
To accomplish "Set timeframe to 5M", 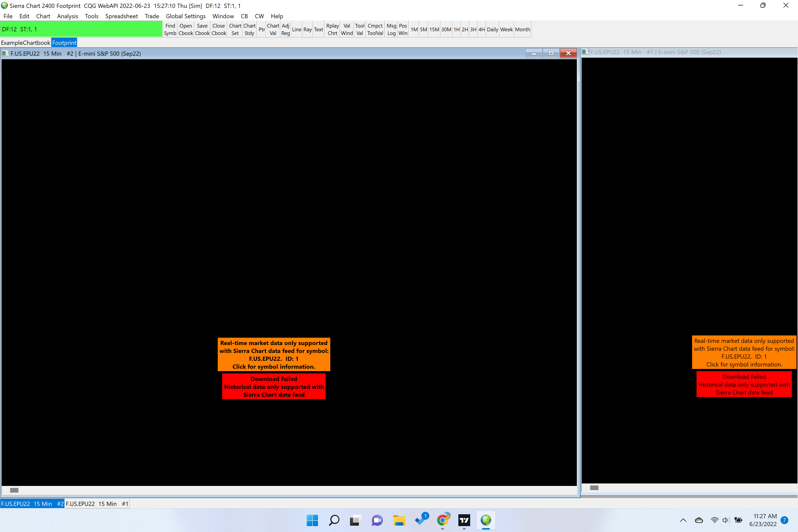I will (423, 29).
